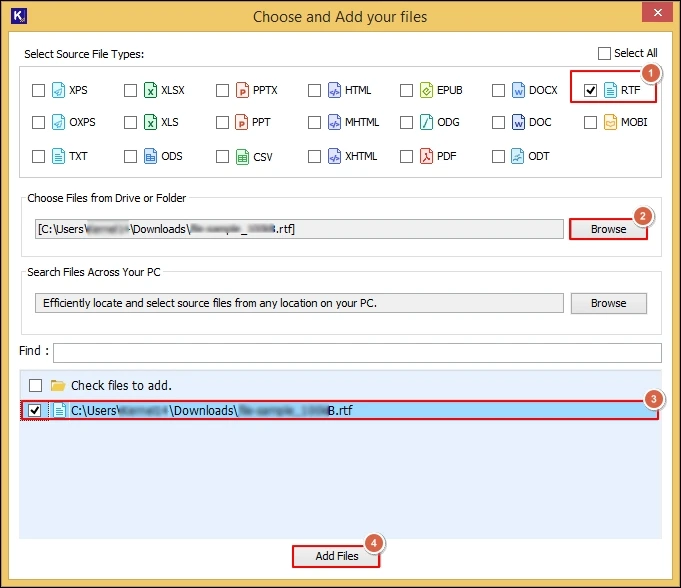The width and height of the screenshot is (681, 588).
Task: Tick the CSV checkbox
Action: tap(222, 156)
